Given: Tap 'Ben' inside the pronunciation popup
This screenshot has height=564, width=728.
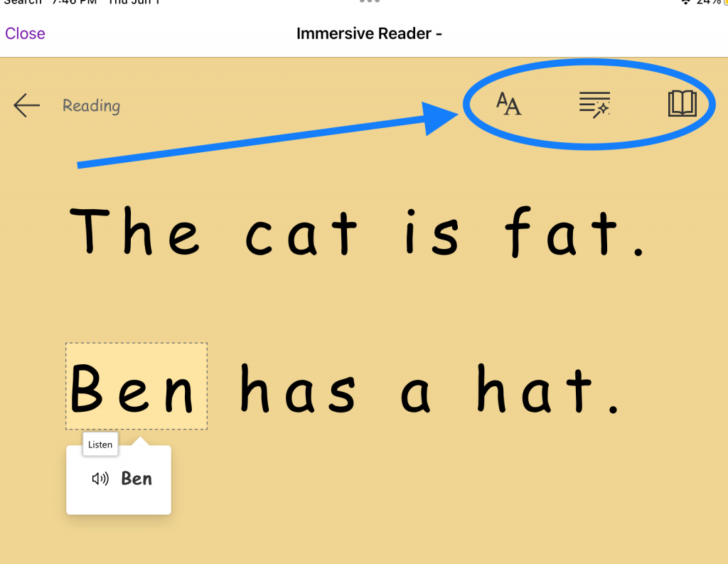Looking at the screenshot, I should coord(136,478).
